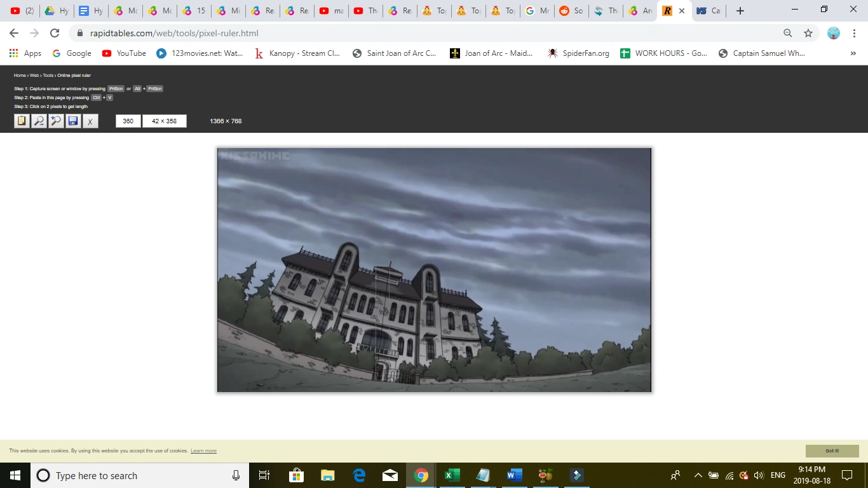The height and width of the screenshot is (488, 868).
Task: Open the Saint Joan of Arc C... bookmark
Action: (x=395, y=53)
